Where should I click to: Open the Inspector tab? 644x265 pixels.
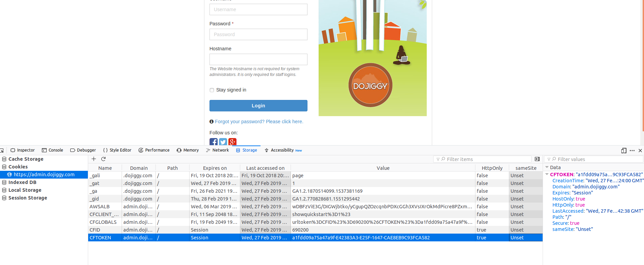click(23, 150)
